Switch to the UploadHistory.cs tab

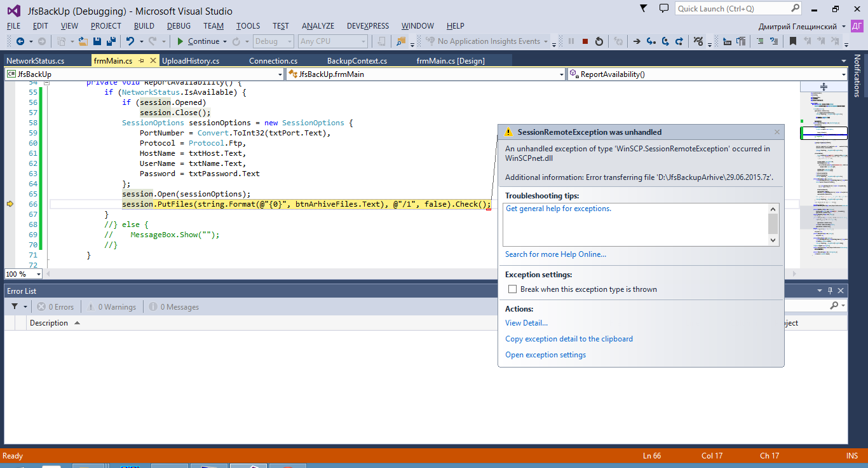tap(191, 61)
